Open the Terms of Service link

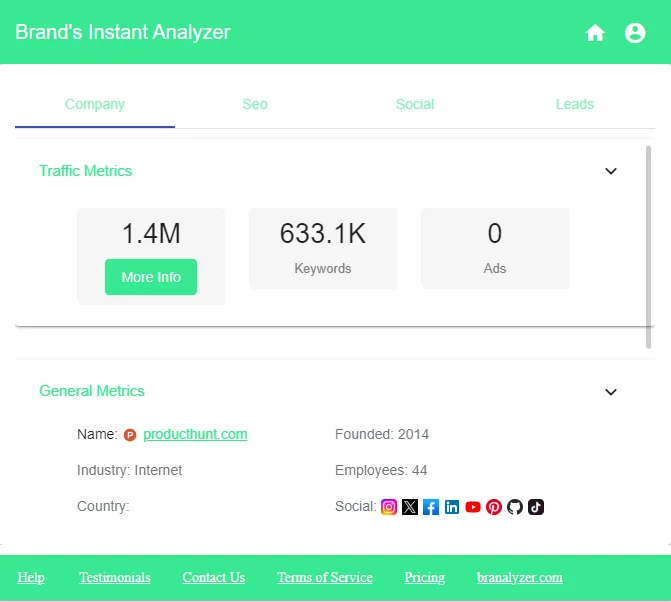(325, 577)
